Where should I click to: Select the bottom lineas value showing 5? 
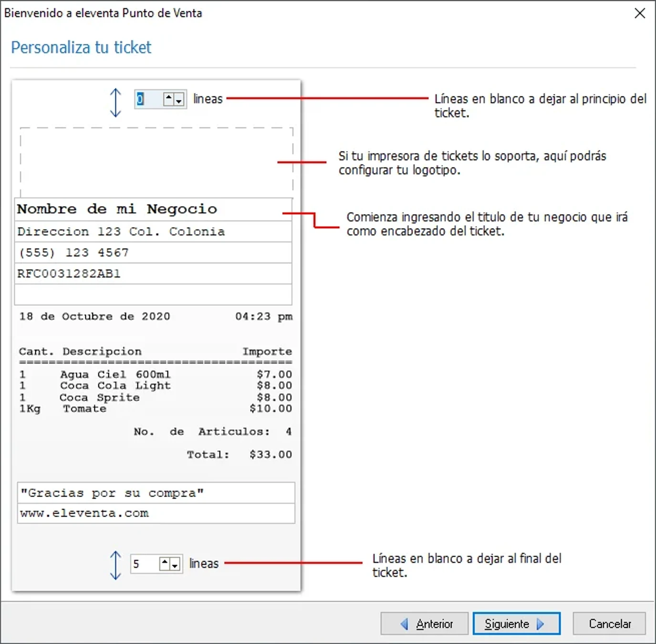point(142,564)
